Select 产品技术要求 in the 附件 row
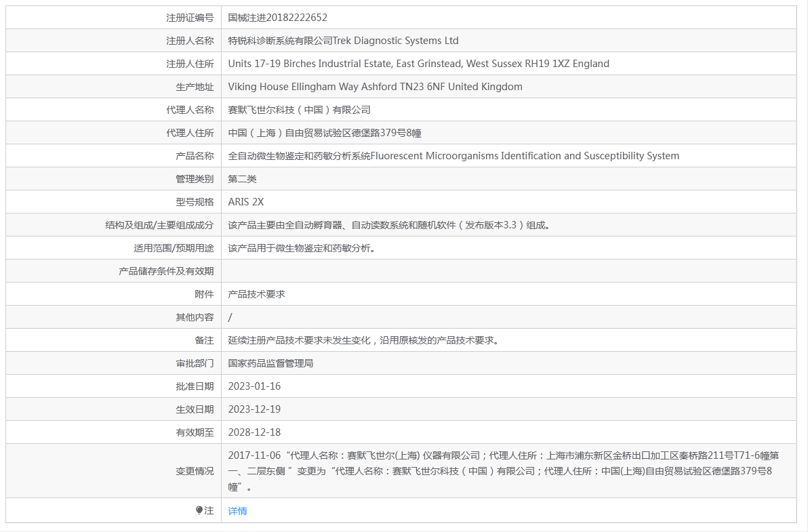The image size is (810, 532). point(256,294)
